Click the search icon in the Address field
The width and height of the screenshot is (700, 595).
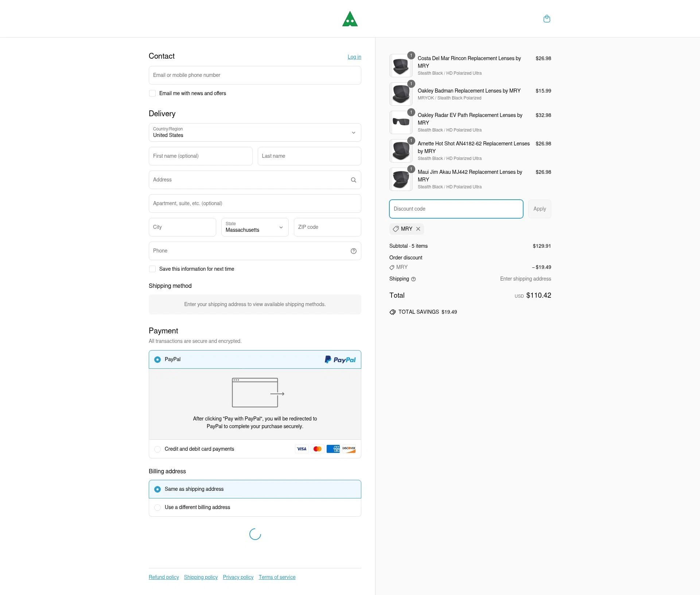[353, 180]
